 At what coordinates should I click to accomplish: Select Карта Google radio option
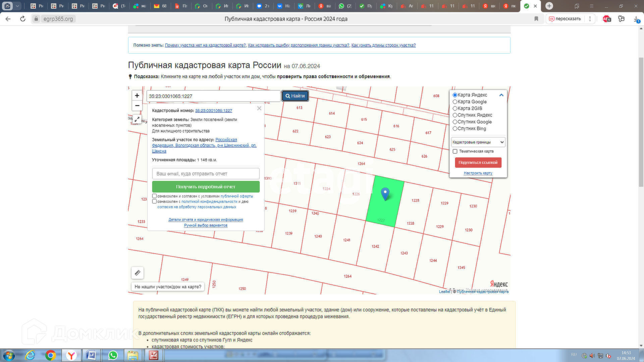pyautogui.click(x=455, y=102)
